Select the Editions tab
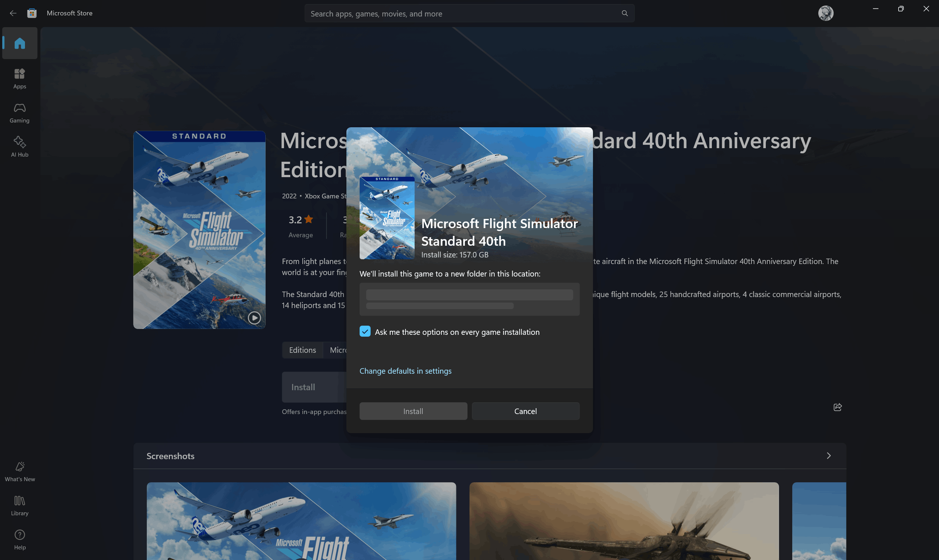The width and height of the screenshot is (939, 560). point(302,350)
